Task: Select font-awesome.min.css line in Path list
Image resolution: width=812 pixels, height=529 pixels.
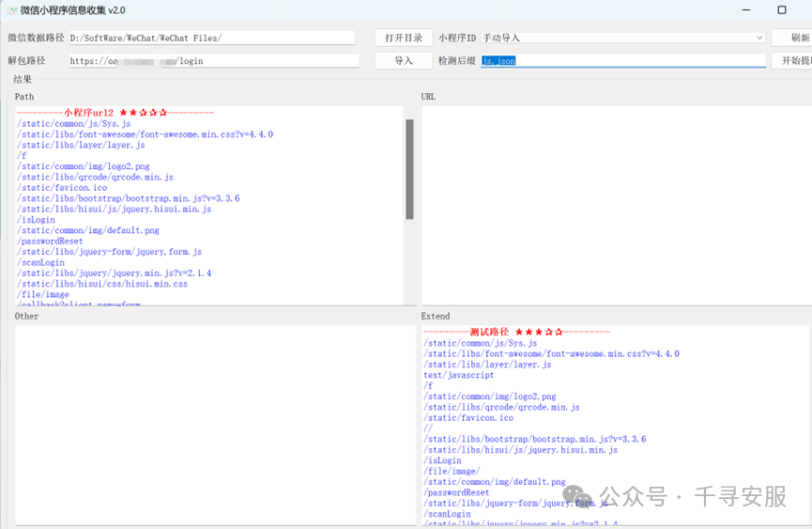Action: tap(145, 134)
